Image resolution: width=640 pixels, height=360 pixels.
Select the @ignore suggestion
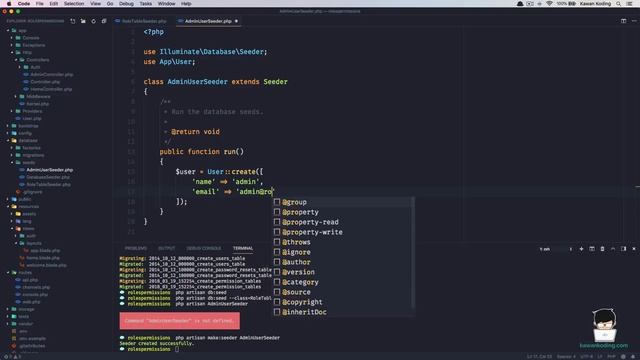(343, 252)
